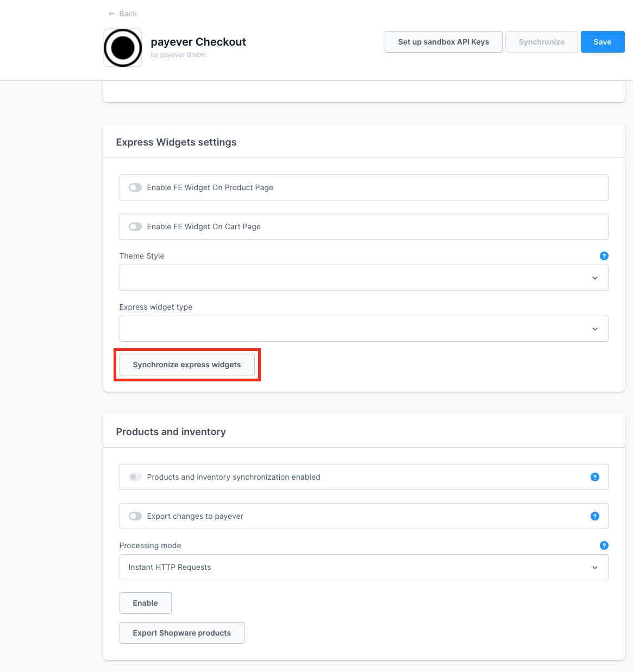This screenshot has width=633, height=672.
Task: View help for Processing mode
Action: tap(604, 545)
